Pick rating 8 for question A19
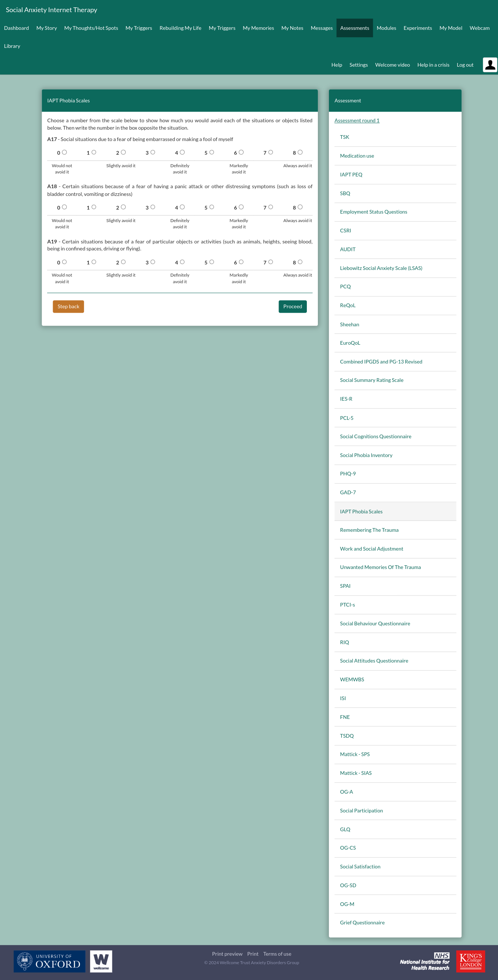Screen dimensions: 498x980 point(300,262)
